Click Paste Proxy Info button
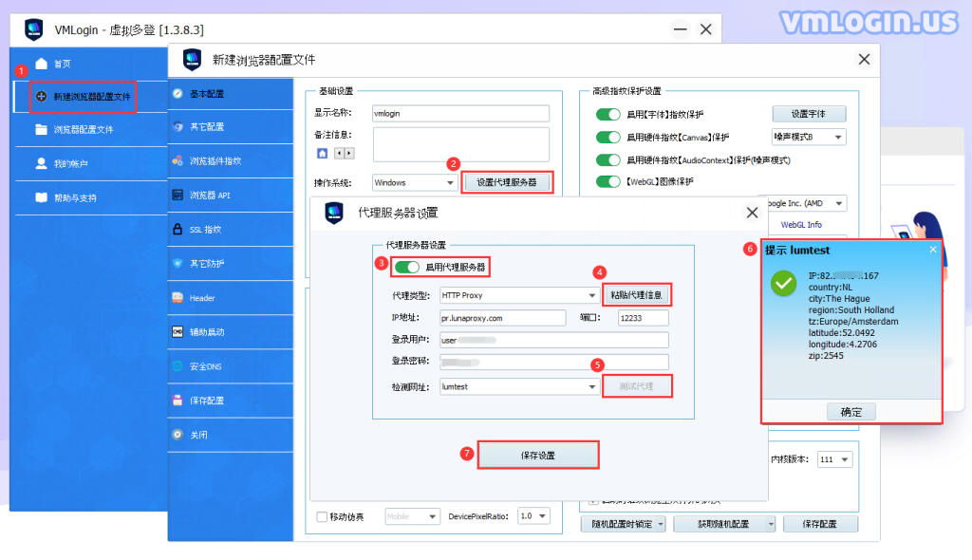 [x=636, y=294]
